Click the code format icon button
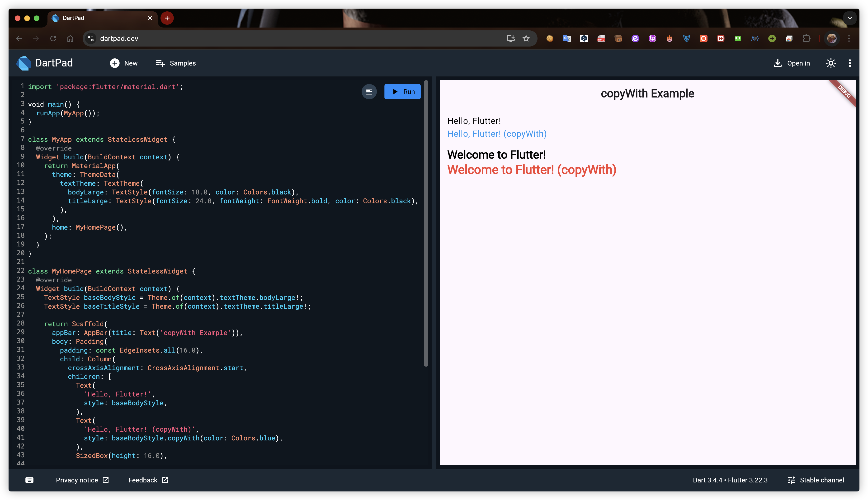 (369, 92)
